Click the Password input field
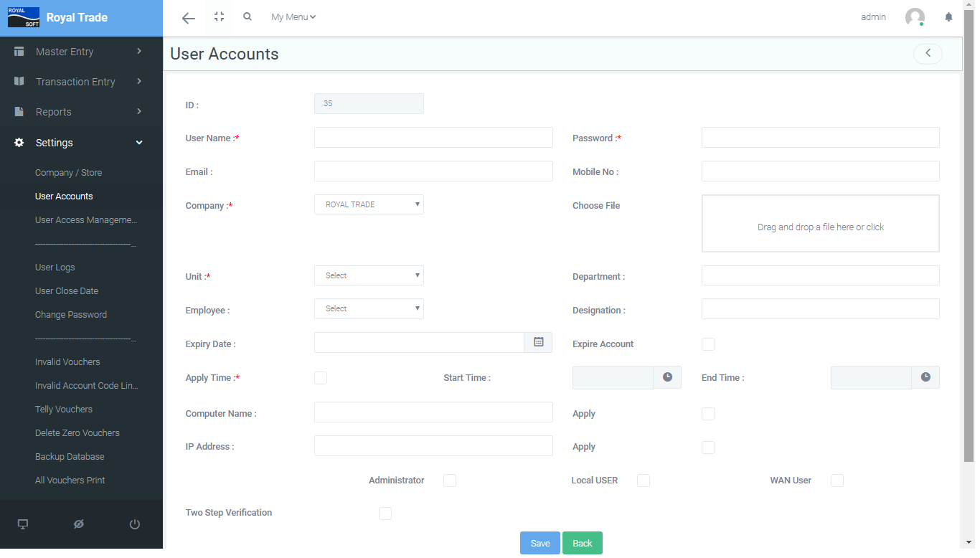The height and width of the screenshot is (558, 980). pyautogui.click(x=821, y=138)
